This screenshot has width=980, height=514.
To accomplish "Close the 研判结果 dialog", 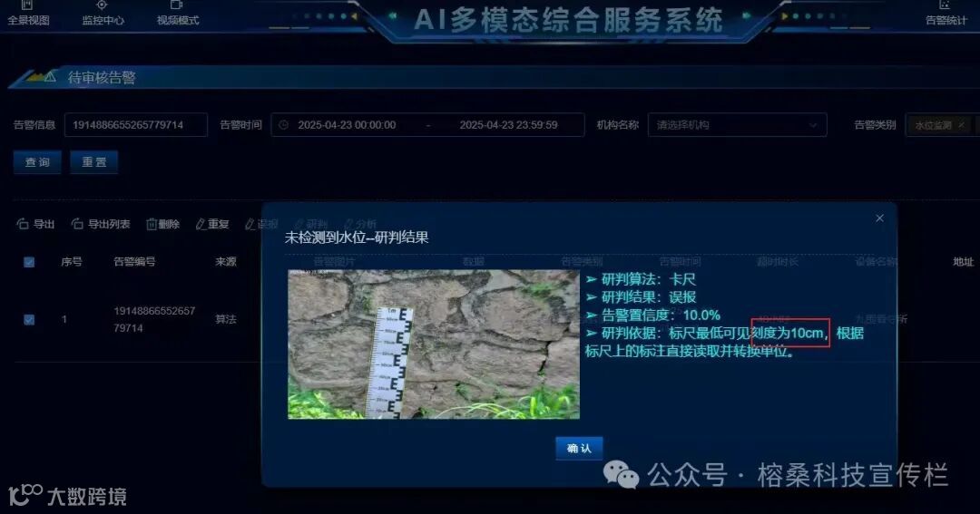I will [x=879, y=218].
